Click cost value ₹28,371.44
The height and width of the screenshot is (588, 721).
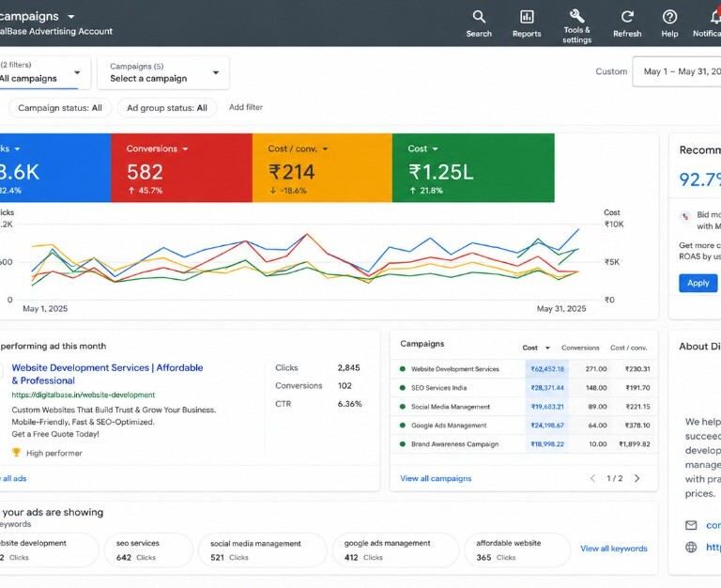(x=547, y=388)
